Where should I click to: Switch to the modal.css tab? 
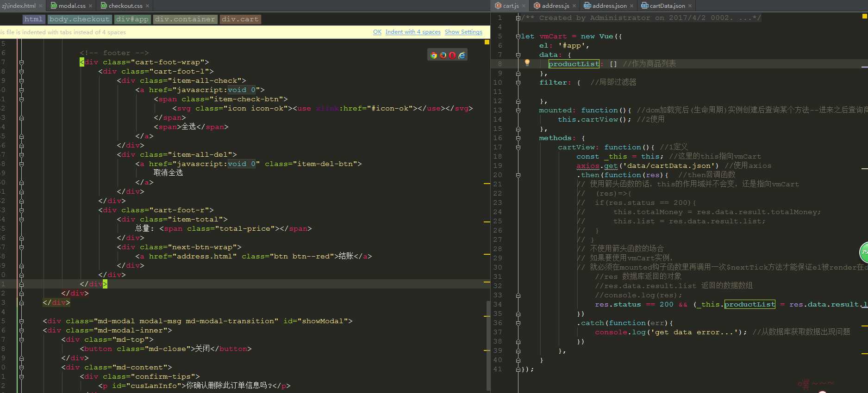pyautogui.click(x=72, y=6)
